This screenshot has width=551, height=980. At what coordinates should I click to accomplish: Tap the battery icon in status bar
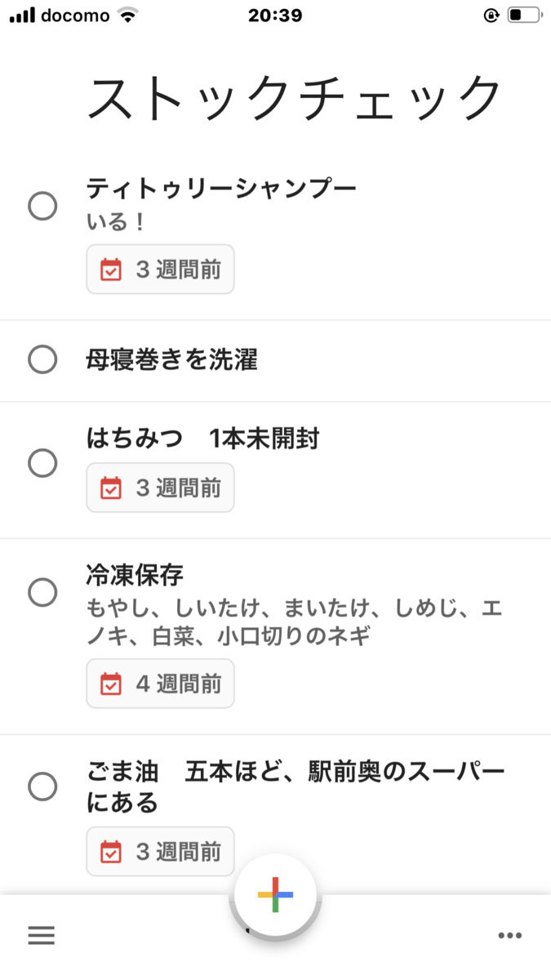tap(525, 16)
